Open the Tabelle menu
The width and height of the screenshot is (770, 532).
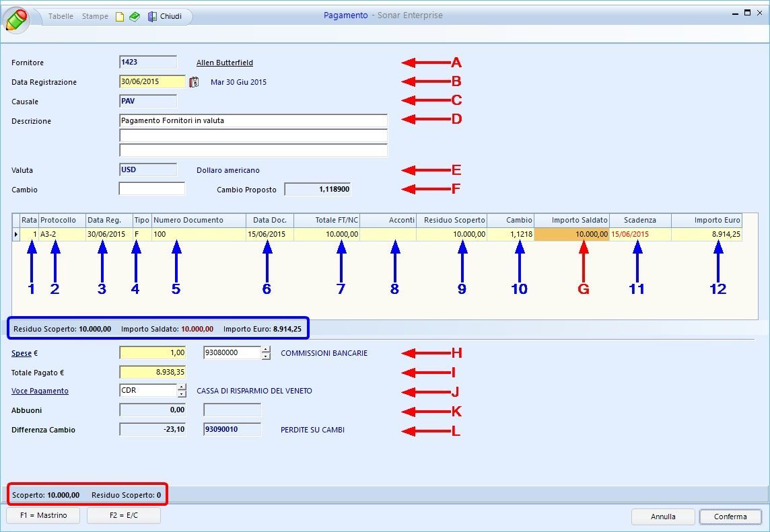pyautogui.click(x=61, y=16)
